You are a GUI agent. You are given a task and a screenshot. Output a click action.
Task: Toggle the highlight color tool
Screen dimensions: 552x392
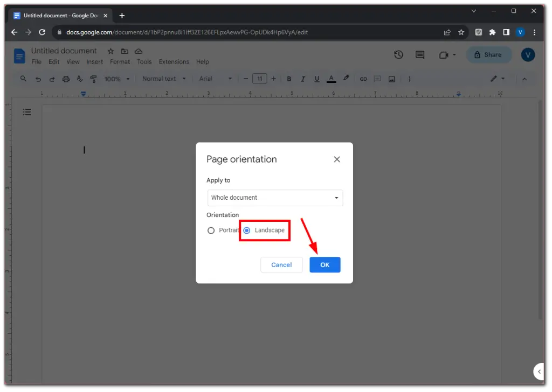coord(346,79)
